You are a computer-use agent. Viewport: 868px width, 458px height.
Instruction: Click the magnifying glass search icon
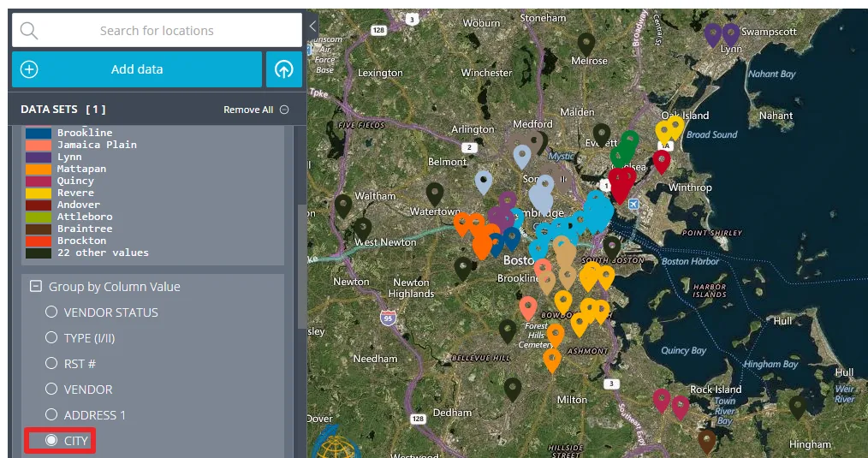click(x=29, y=31)
